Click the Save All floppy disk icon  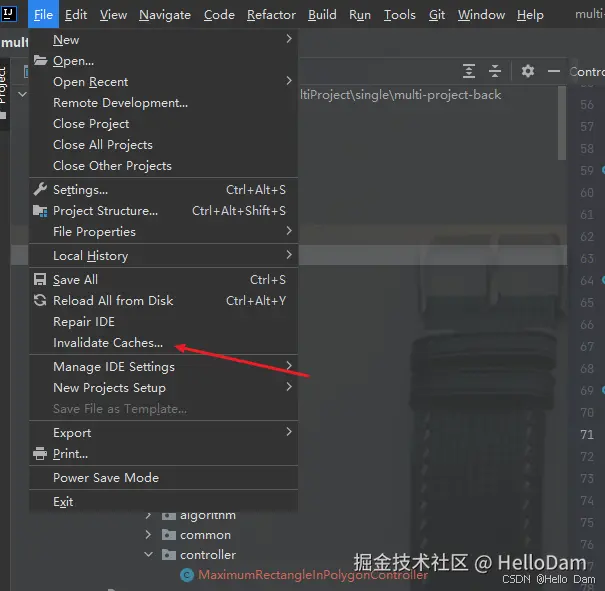tap(40, 279)
